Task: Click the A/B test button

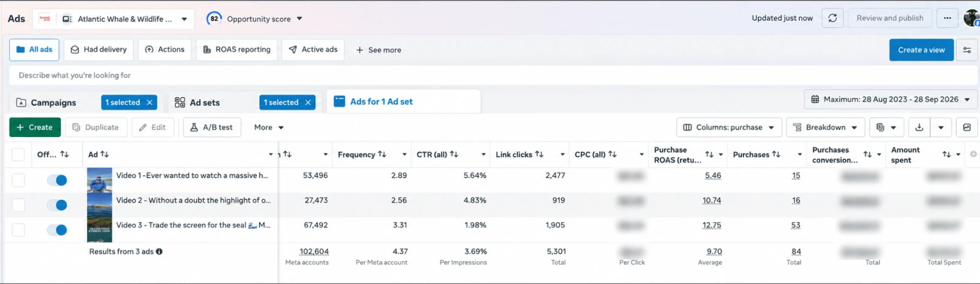Action: point(211,127)
